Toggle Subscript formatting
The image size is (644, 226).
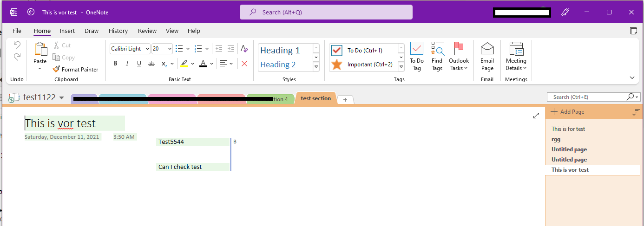pyautogui.click(x=164, y=64)
